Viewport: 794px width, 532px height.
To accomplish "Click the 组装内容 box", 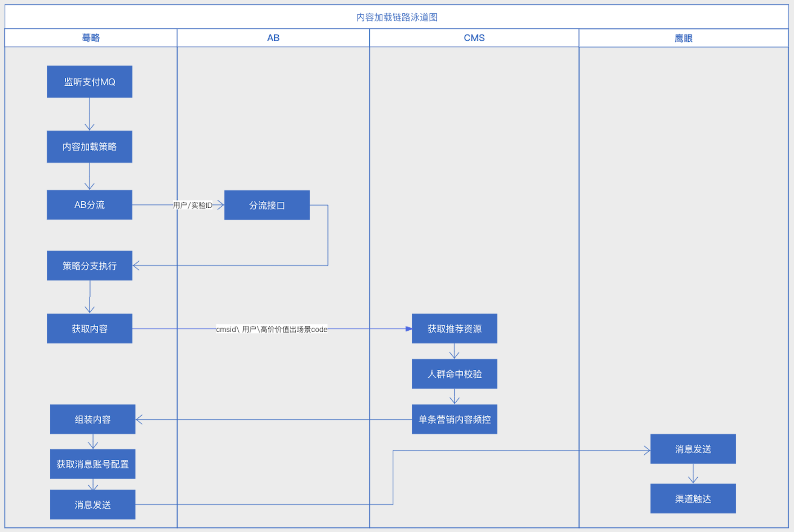I will tap(92, 419).
